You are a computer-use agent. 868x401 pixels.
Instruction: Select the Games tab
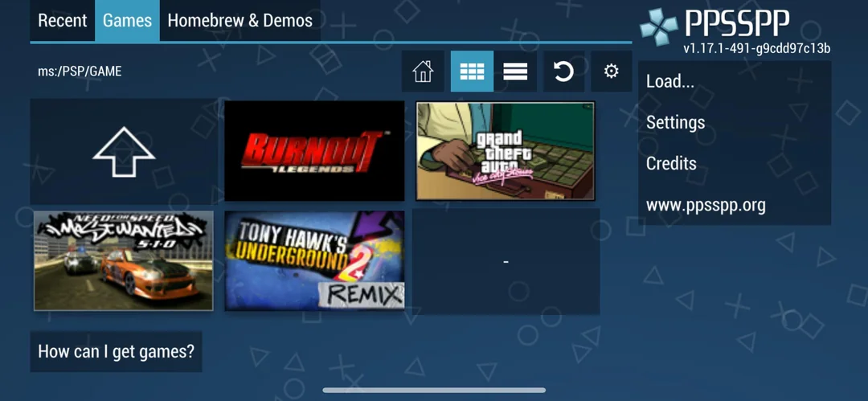pos(127,21)
